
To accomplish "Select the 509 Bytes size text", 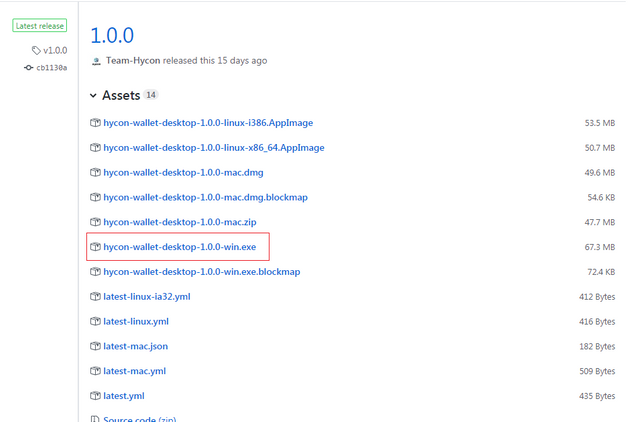I will pyautogui.click(x=597, y=371).
